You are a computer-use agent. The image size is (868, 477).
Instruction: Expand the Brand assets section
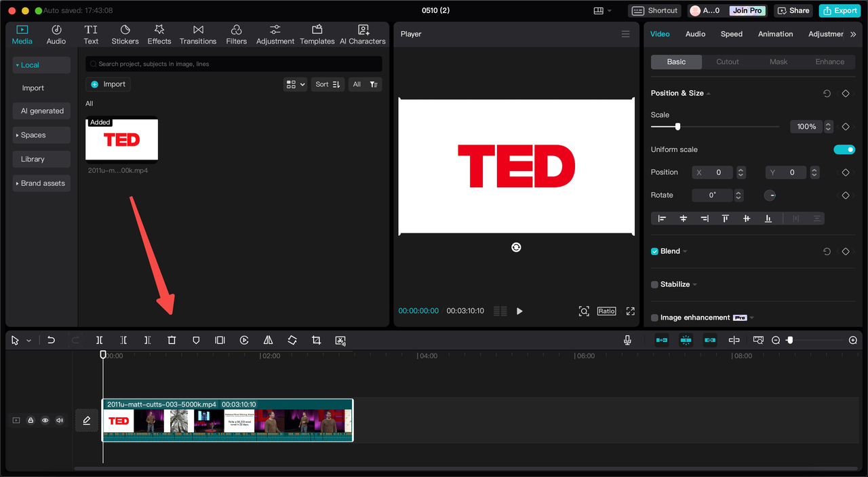coord(41,183)
